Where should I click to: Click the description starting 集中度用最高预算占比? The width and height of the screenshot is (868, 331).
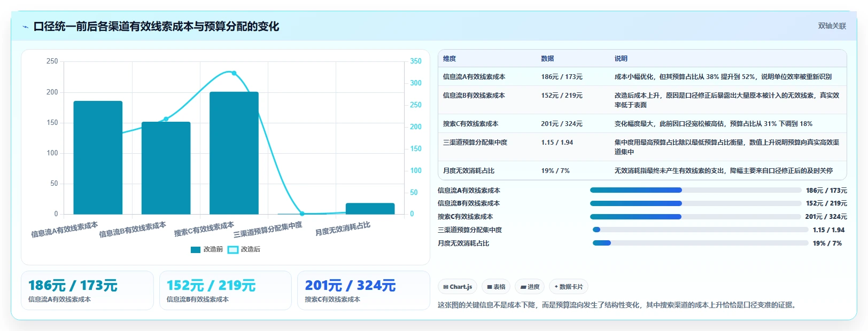pos(727,147)
